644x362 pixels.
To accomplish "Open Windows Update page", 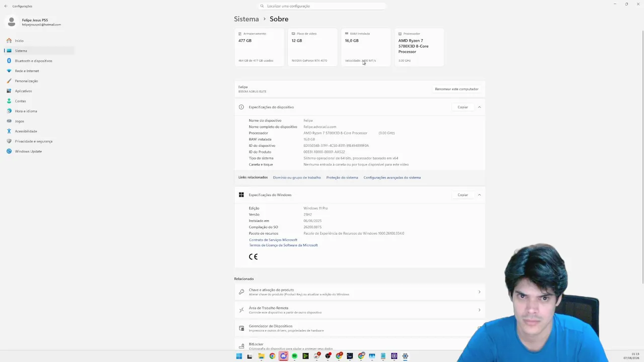I will (28, 151).
